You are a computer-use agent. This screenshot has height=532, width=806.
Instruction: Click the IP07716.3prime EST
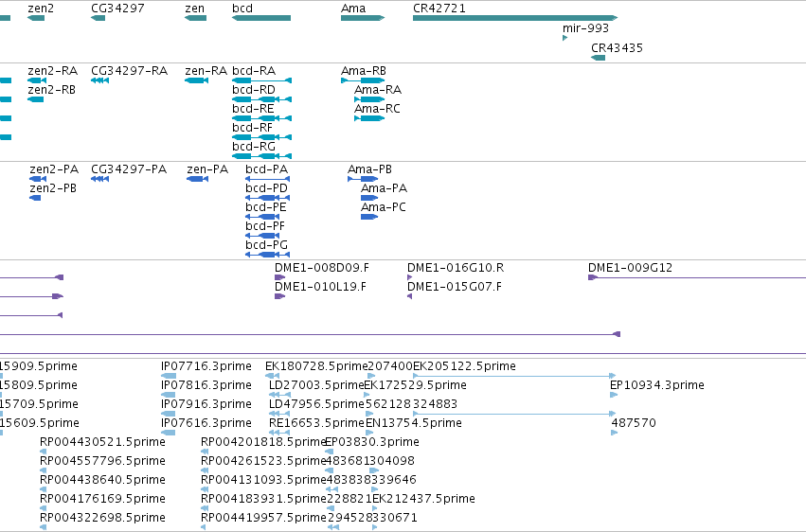(168, 377)
